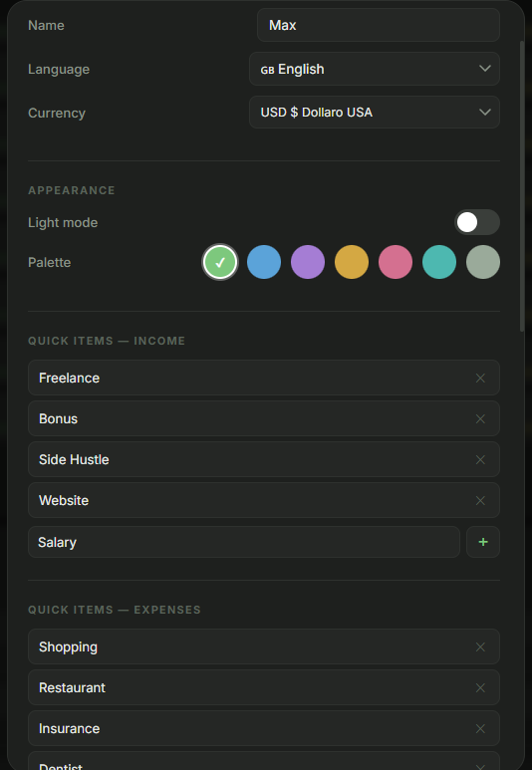This screenshot has width=532, height=770.
Task: Open the Language dropdown
Action: tap(375, 69)
